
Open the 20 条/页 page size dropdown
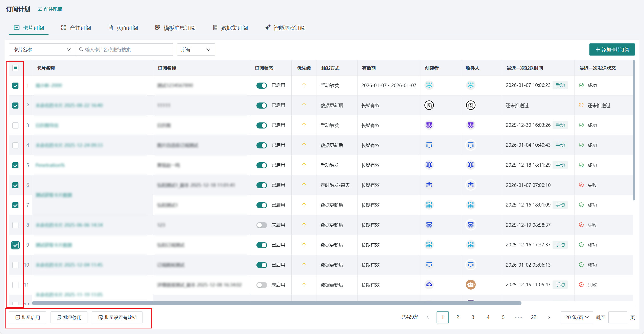click(577, 317)
